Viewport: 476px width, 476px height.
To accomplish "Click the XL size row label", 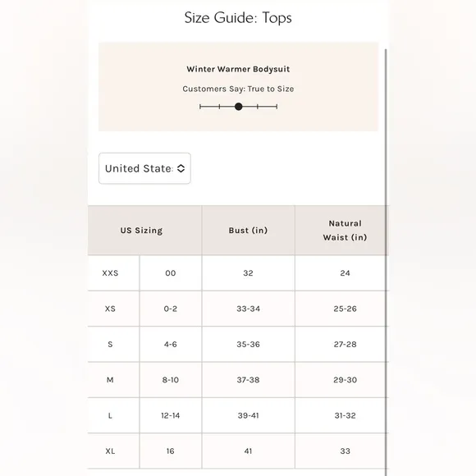I will (x=110, y=451).
